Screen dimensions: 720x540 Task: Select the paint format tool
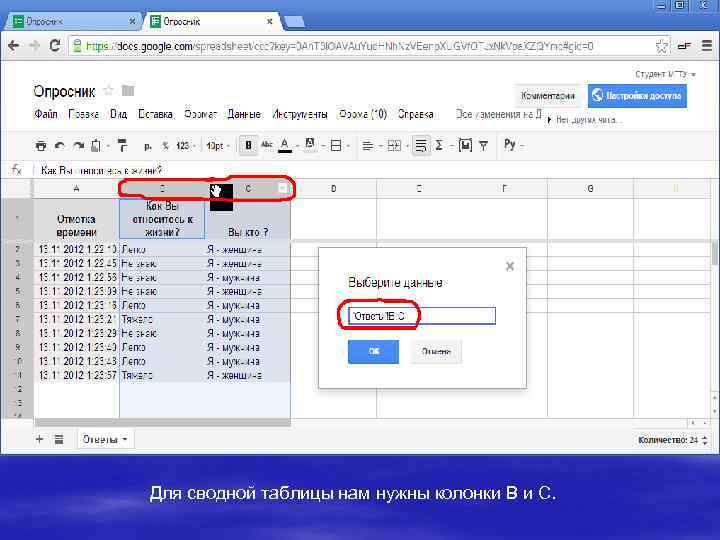122,146
